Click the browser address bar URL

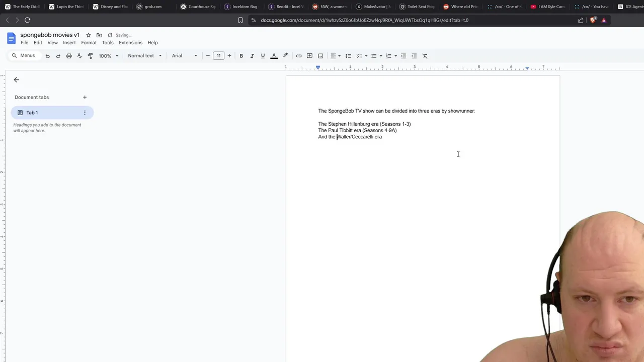364,20
